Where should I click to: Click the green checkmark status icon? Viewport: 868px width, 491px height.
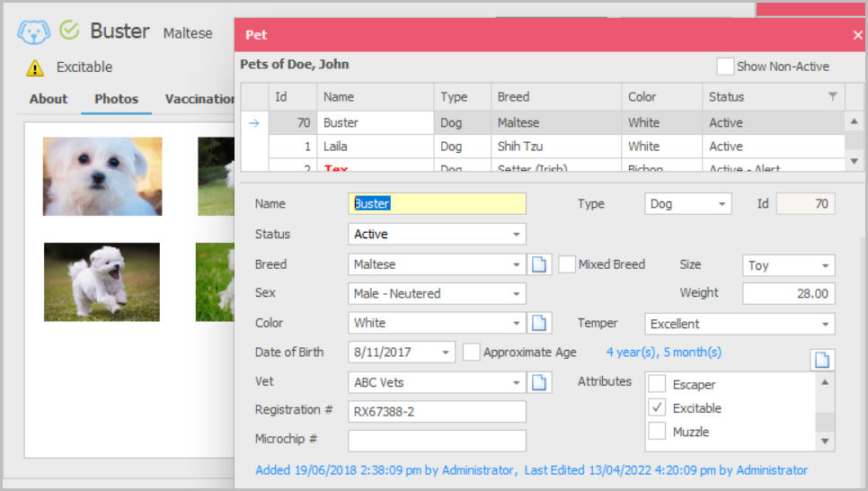69,30
